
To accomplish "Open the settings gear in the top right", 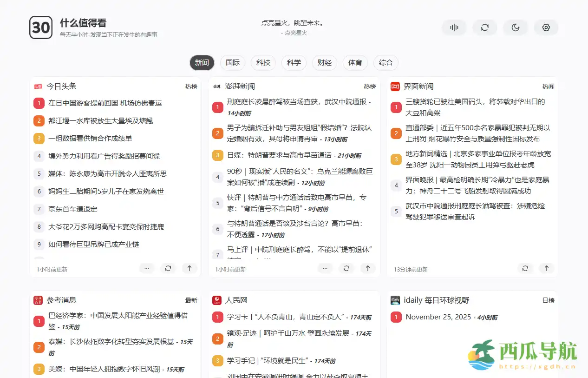I will [x=546, y=27].
